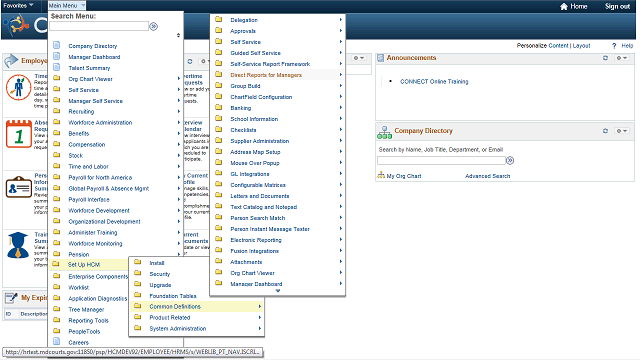Screen dimensions: 640x360
Task: Click the Personal Information ID card icon
Action: pos(19,188)
